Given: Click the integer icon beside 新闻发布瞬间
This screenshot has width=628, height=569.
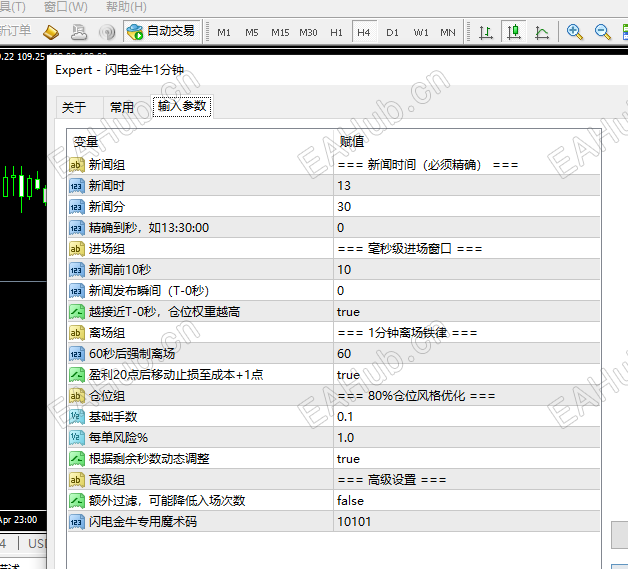Looking at the screenshot, I should click(x=76, y=291).
